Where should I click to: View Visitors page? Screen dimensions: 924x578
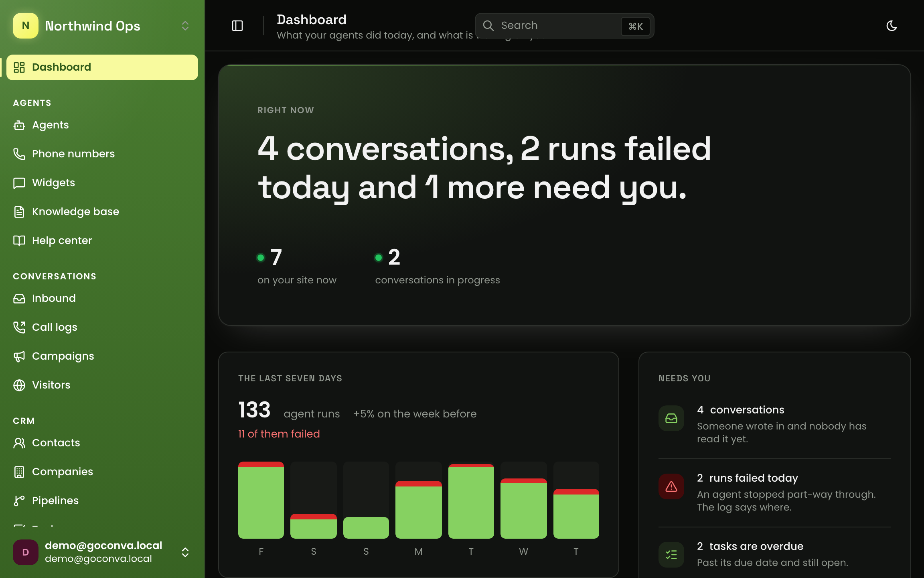point(102,385)
